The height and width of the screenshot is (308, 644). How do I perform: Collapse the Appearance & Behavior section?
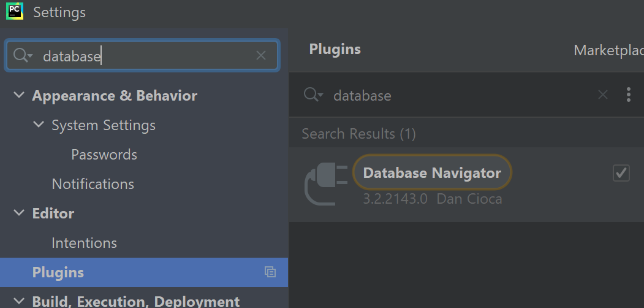tap(19, 96)
